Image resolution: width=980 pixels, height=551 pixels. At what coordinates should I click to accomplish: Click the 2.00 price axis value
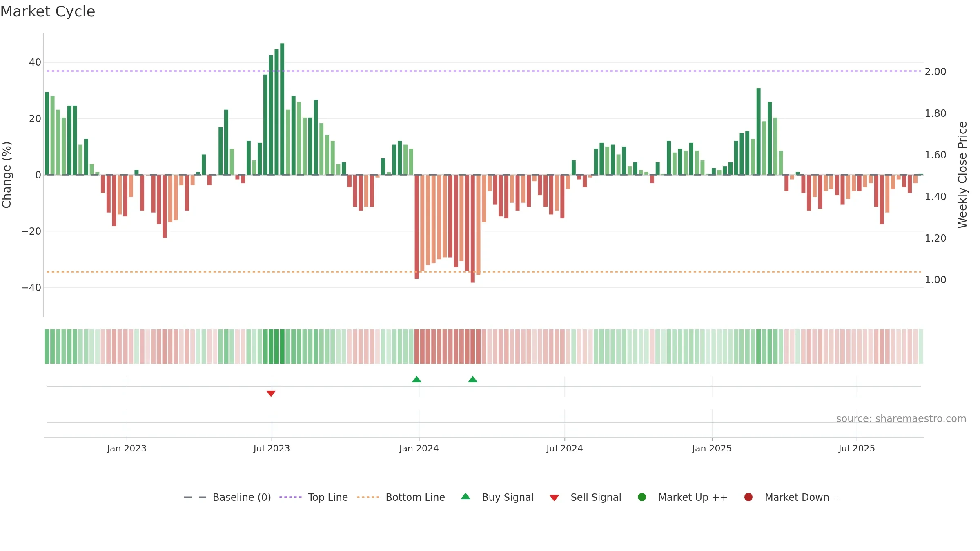pyautogui.click(x=935, y=72)
